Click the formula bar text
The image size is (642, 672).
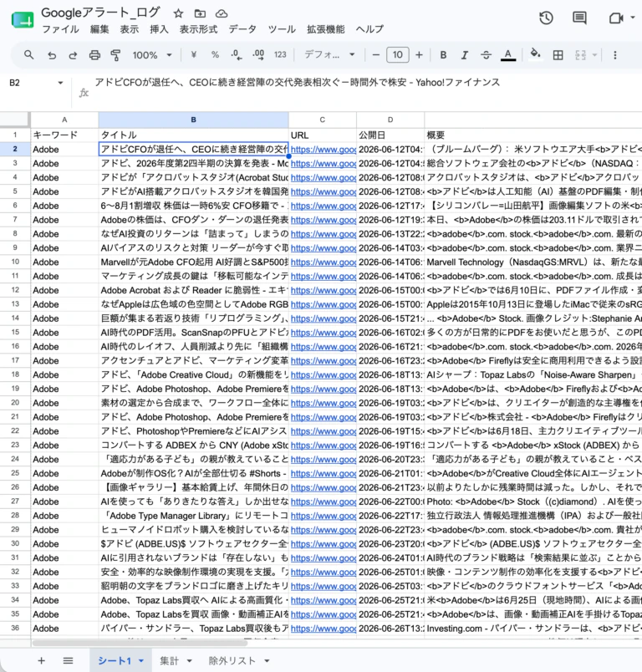coord(297,82)
